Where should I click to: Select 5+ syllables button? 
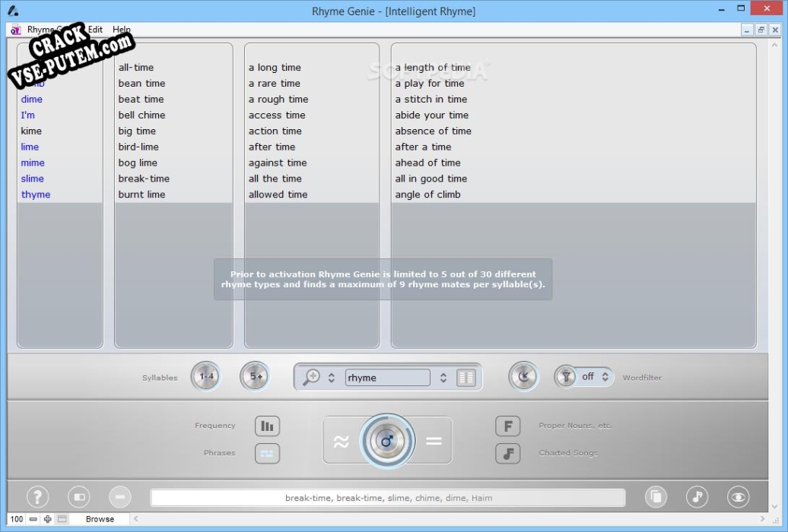255,377
